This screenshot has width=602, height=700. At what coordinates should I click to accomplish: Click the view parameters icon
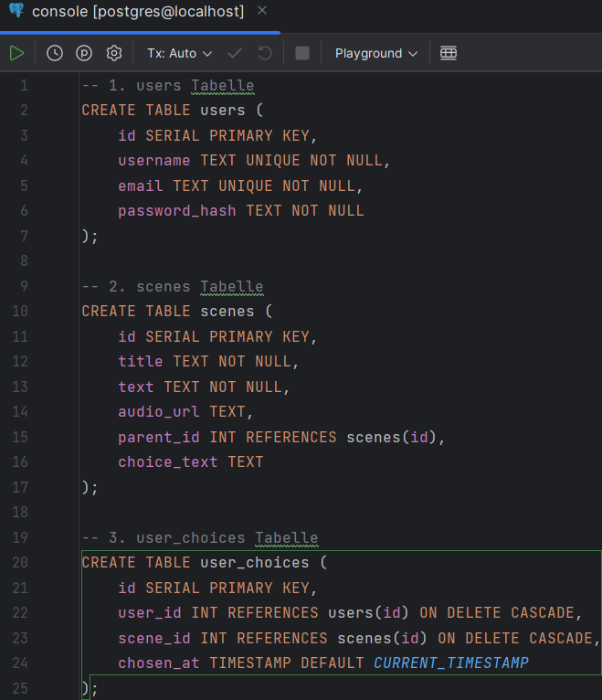(84, 53)
